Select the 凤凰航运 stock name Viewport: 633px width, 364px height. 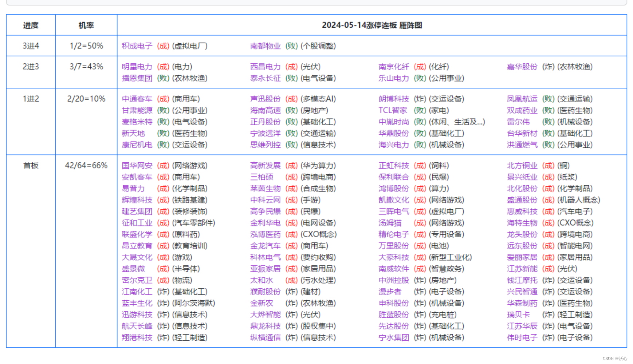point(522,99)
